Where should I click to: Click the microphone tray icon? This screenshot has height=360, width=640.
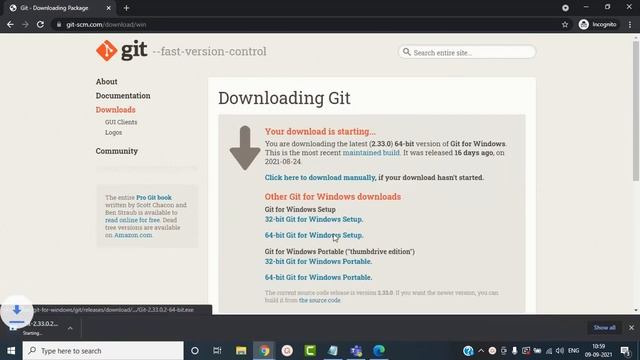[515, 351]
